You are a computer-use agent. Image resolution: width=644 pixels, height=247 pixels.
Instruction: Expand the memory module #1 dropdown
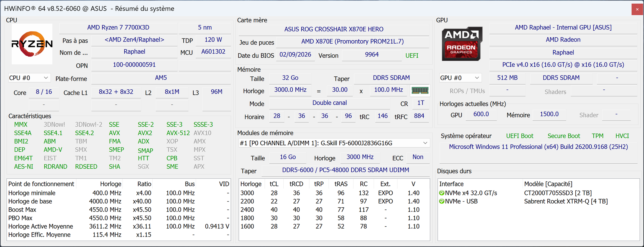click(334, 143)
